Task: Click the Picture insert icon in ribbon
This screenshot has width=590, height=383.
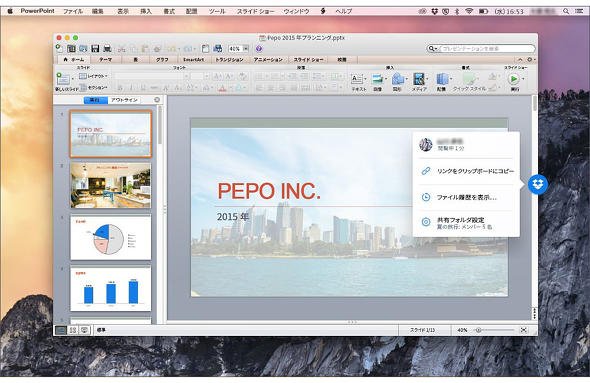Action: point(377,79)
